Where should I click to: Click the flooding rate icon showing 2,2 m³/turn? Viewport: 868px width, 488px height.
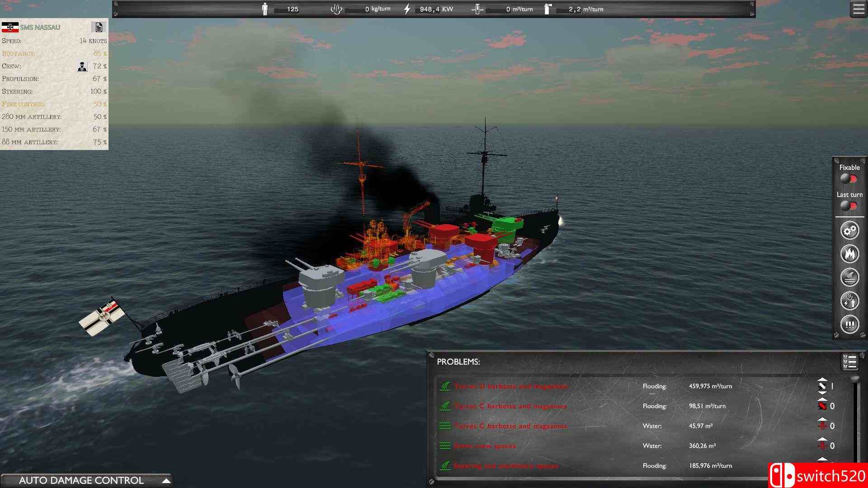(548, 9)
